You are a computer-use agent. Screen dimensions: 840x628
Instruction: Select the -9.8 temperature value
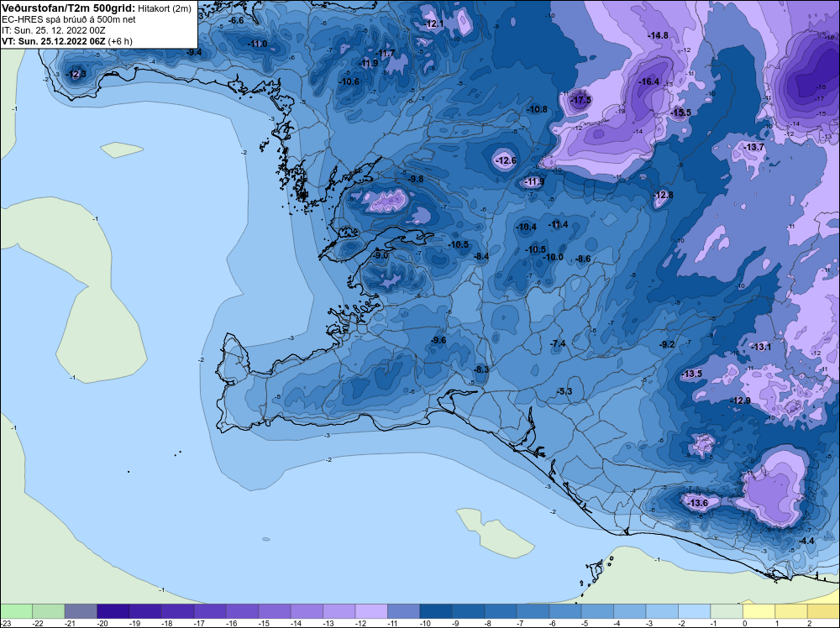pyautogui.click(x=415, y=179)
